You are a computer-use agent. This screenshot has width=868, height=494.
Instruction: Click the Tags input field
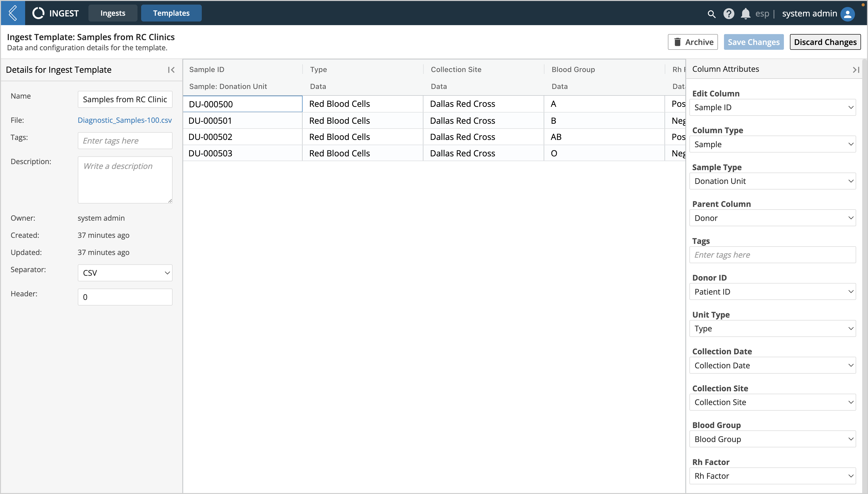pos(774,254)
